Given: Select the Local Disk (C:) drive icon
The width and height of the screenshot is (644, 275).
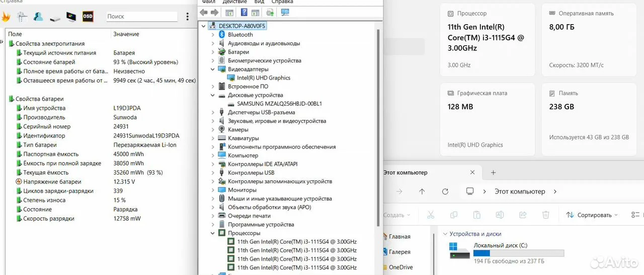Looking at the screenshot, I should (459, 250).
